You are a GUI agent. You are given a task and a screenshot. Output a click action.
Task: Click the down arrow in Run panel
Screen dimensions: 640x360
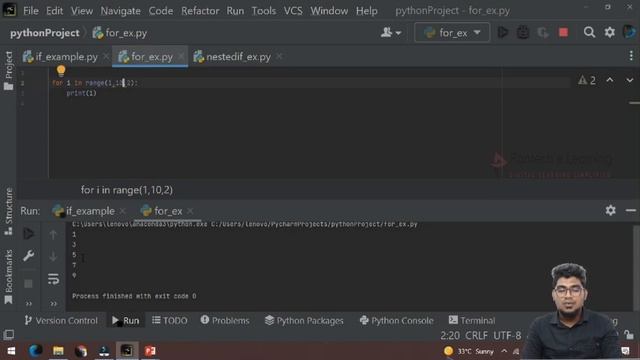pyautogui.click(x=53, y=257)
